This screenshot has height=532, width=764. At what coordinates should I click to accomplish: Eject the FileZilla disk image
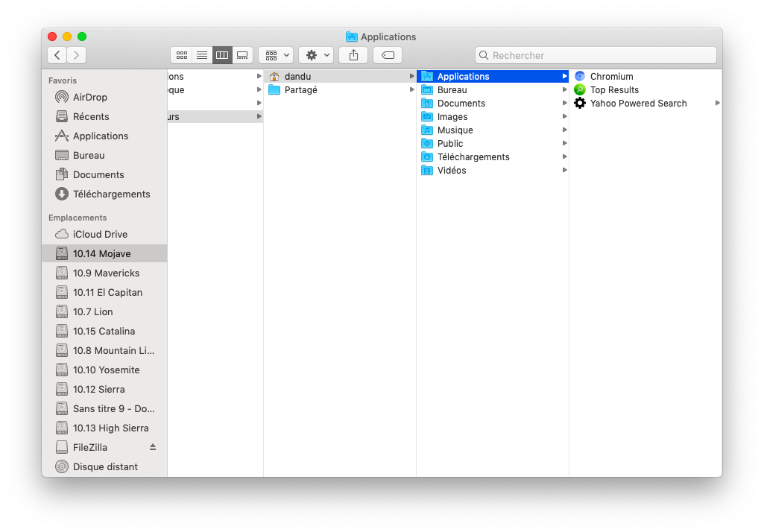pos(153,447)
